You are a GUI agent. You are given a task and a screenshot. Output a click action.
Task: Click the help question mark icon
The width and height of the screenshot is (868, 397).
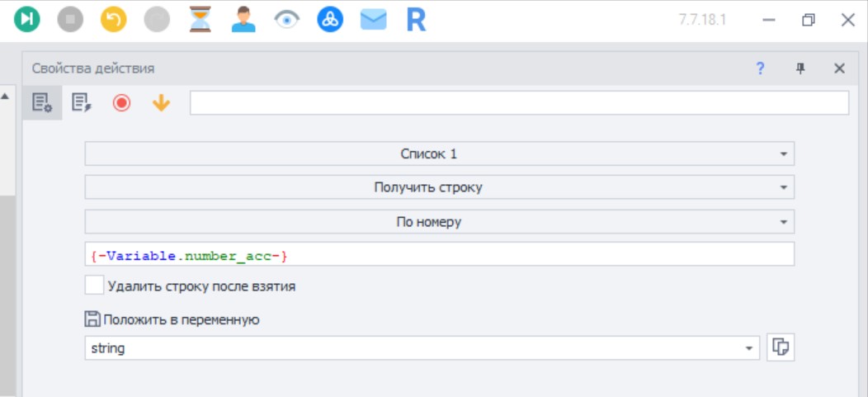point(760,69)
